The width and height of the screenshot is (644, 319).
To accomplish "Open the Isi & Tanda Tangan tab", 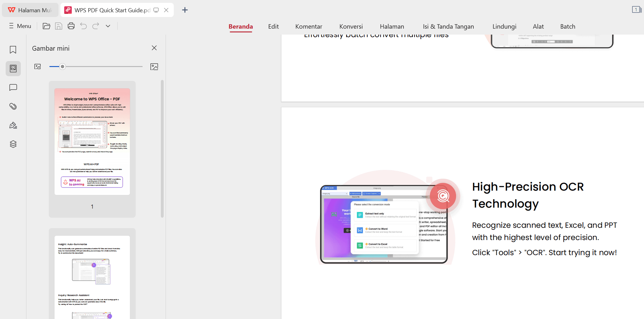I will pyautogui.click(x=448, y=26).
